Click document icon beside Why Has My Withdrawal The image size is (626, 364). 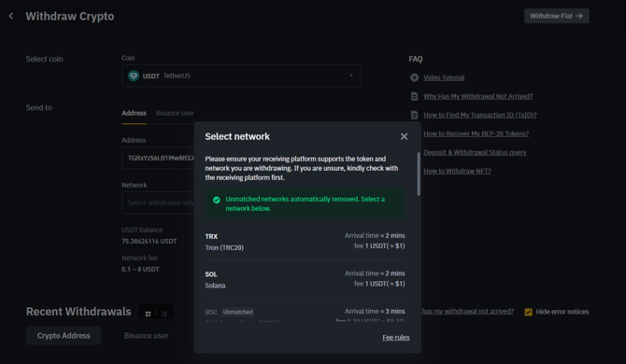415,96
